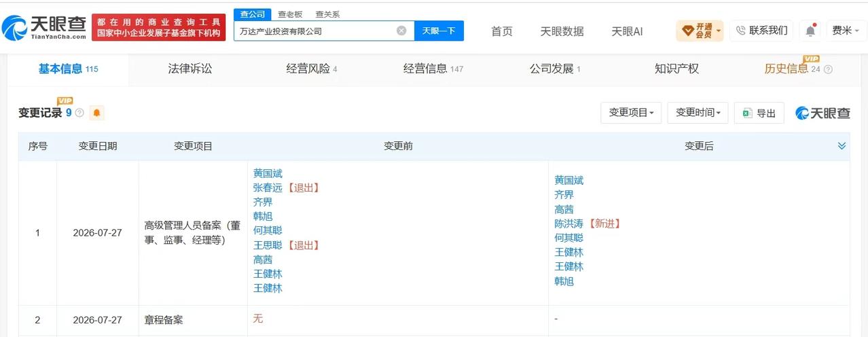868x337 pixels.
Task: Switch to 经营信息 tab
Action: pyautogui.click(x=433, y=69)
